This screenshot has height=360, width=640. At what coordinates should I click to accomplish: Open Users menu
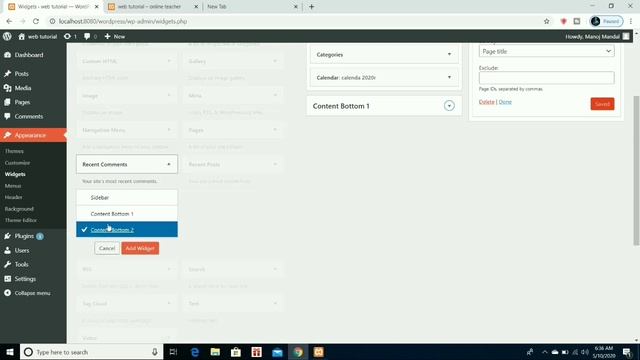[22, 250]
